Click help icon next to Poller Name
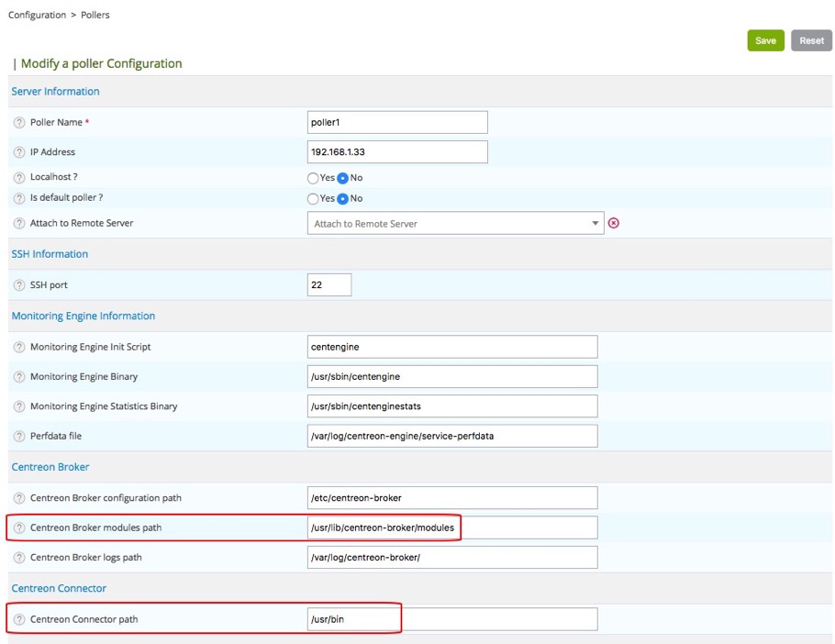This screenshot has width=835, height=644. [x=19, y=123]
